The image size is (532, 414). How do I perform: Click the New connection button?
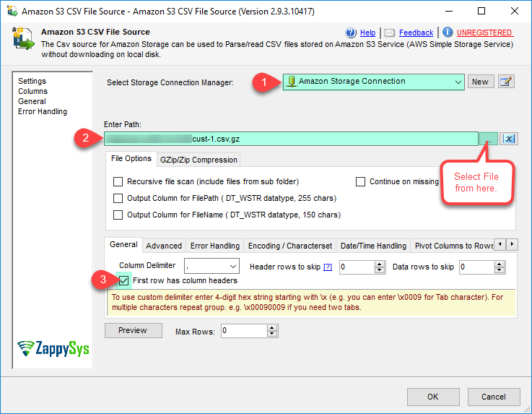(481, 82)
